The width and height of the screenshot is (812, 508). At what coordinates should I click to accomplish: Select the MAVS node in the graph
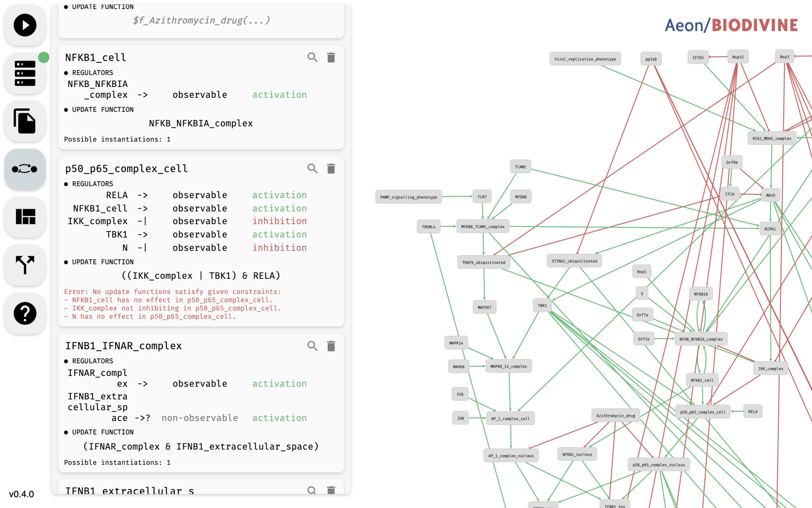pyautogui.click(x=770, y=195)
